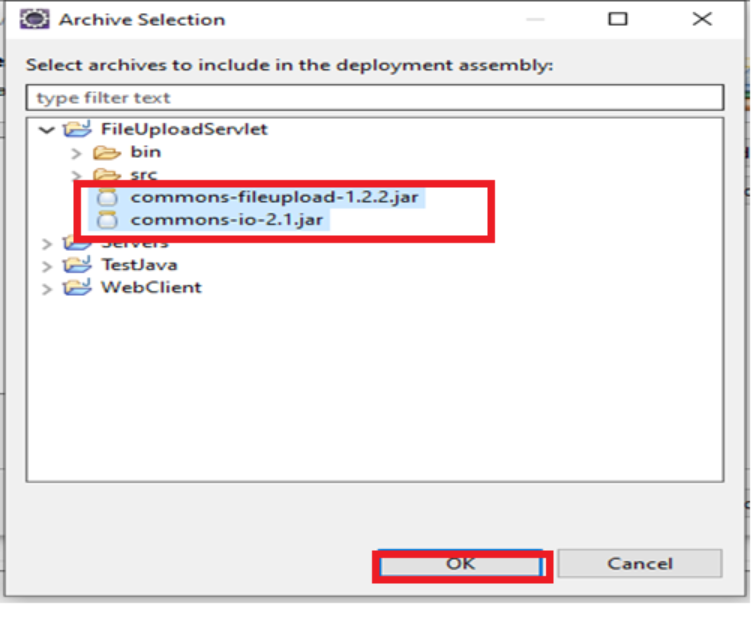Screen dimensions: 756x642
Task: Click the TestJava project folder icon
Action: tap(77, 265)
